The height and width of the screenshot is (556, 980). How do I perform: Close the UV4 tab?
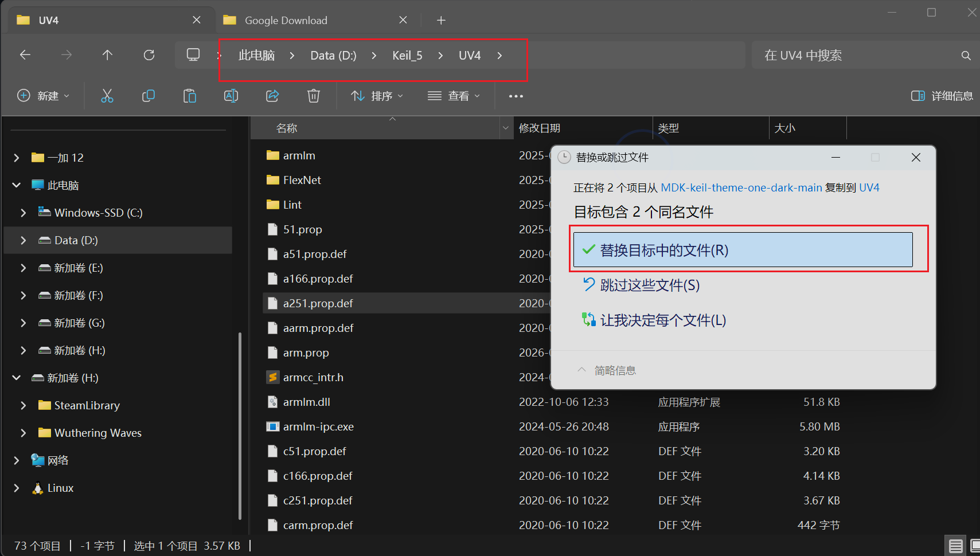197,20
